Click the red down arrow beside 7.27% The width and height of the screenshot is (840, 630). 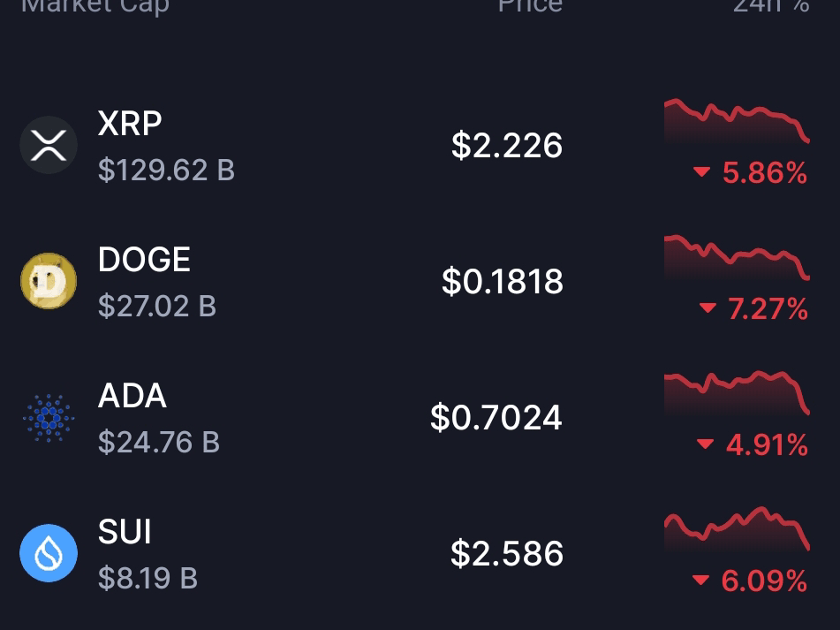tap(707, 309)
